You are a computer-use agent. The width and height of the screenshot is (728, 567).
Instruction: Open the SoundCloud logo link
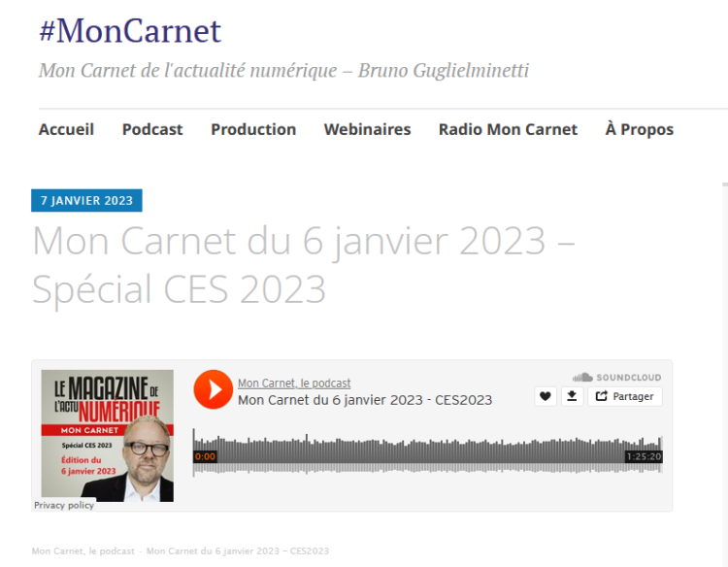coord(617,377)
